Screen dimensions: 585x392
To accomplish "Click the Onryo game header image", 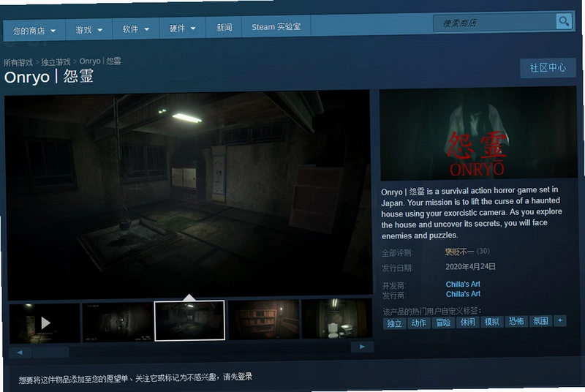I will click(478, 134).
